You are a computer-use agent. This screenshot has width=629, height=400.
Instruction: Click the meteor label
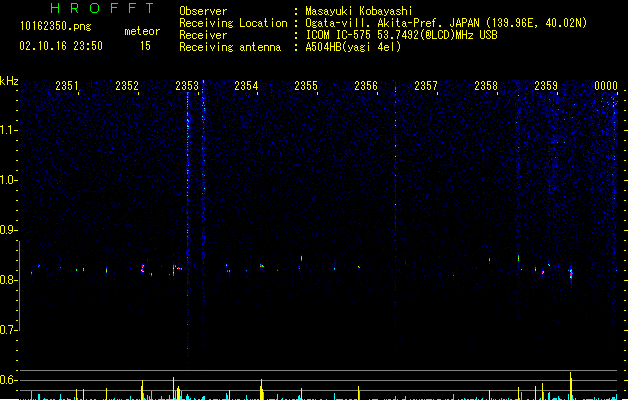pyautogui.click(x=142, y=31)
